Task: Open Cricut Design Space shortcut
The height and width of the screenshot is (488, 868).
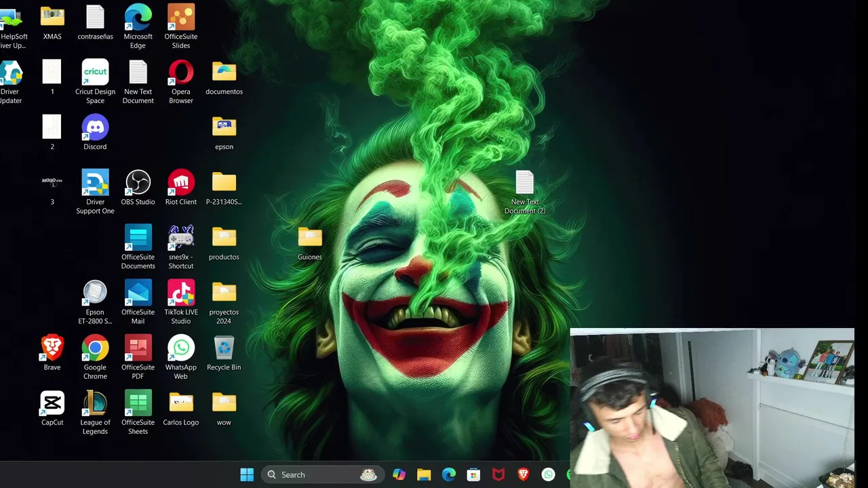Action: point(95,82)
